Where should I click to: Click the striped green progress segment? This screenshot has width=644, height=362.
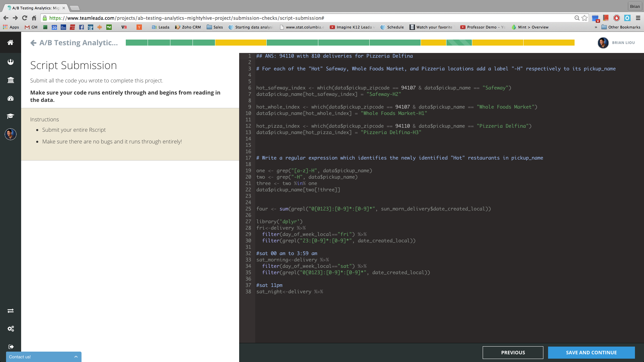[x=459, y=43]
